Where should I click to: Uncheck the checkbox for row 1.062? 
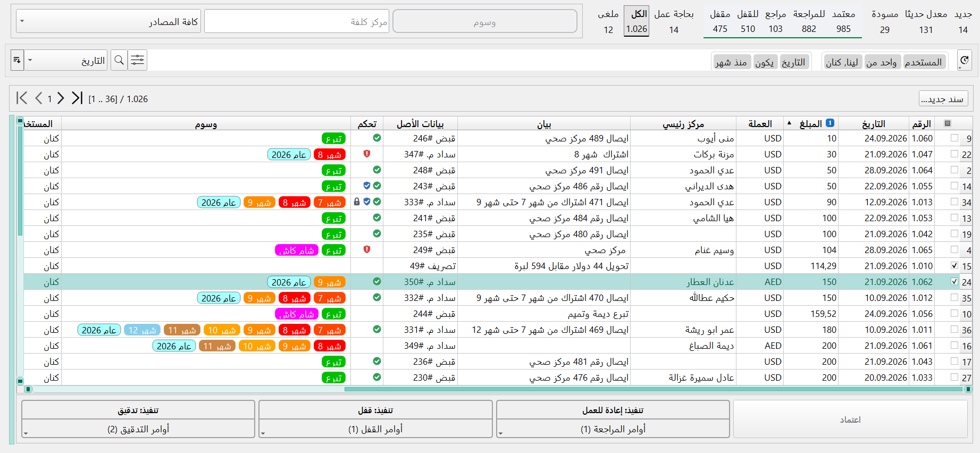[954, 281]
